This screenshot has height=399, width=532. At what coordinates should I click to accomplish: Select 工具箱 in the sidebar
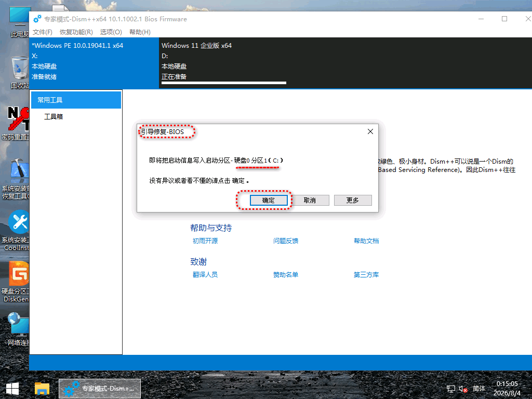click(54, 117)
